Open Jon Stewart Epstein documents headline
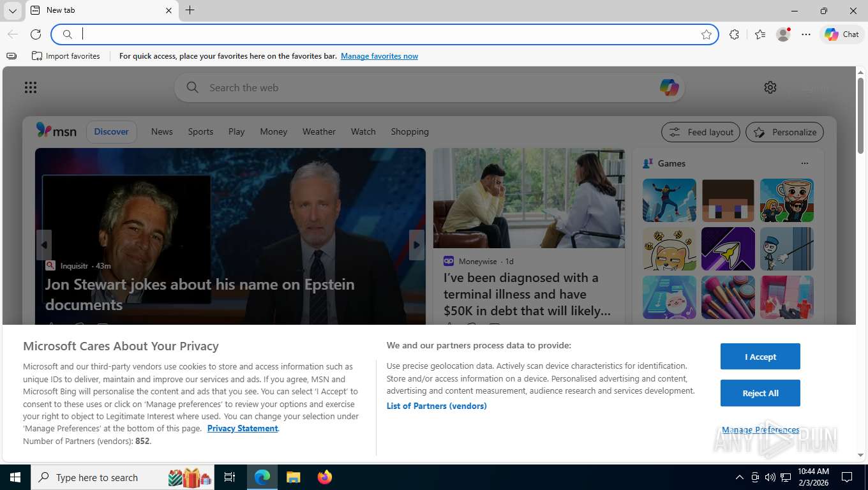868x490 pixels. click(200, 294)
